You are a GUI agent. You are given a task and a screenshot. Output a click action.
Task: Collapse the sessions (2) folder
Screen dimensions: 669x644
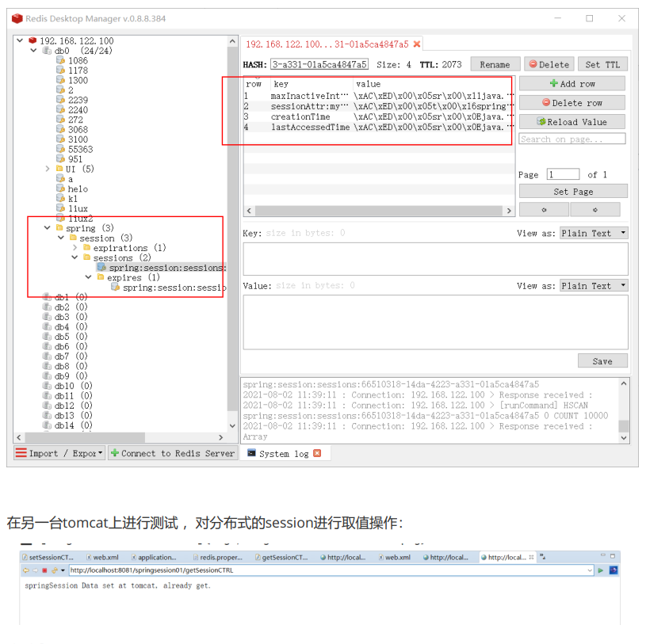coord(75,257)
